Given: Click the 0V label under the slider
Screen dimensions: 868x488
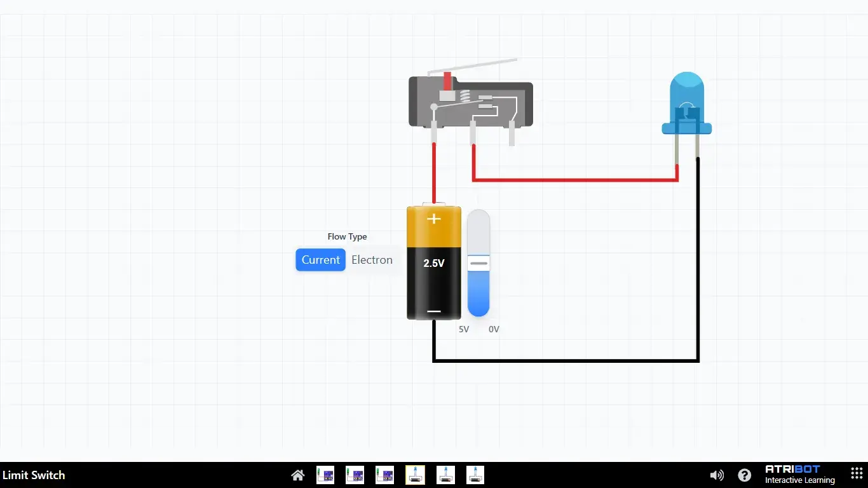Looking at the screenshot, I should coord(494,329).
